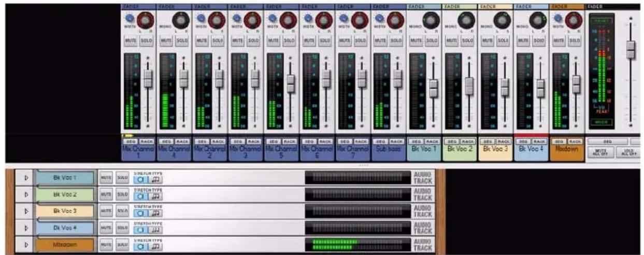Click the black pan knob on Mix Channel 4
The image size is (644, 255).
(181, 21)
